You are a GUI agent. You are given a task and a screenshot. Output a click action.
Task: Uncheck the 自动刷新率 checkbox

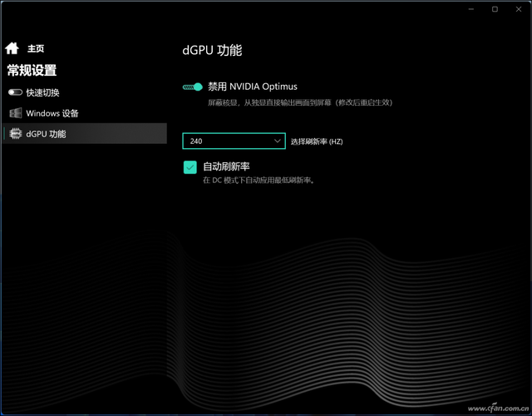190,167
